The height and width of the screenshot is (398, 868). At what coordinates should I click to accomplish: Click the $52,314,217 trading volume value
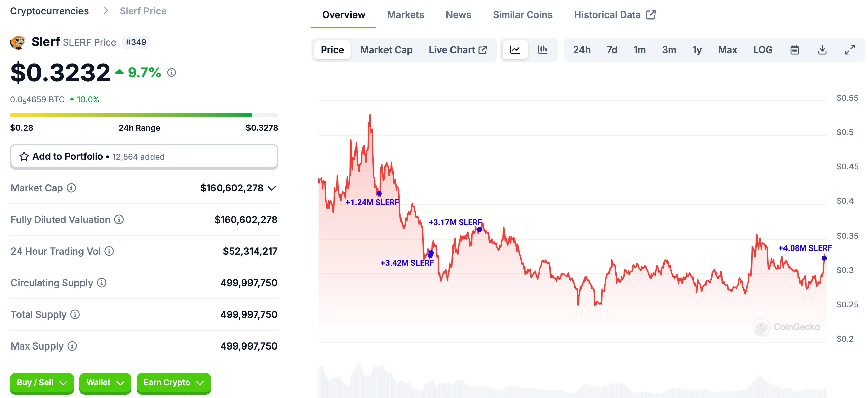coord(250,251)
